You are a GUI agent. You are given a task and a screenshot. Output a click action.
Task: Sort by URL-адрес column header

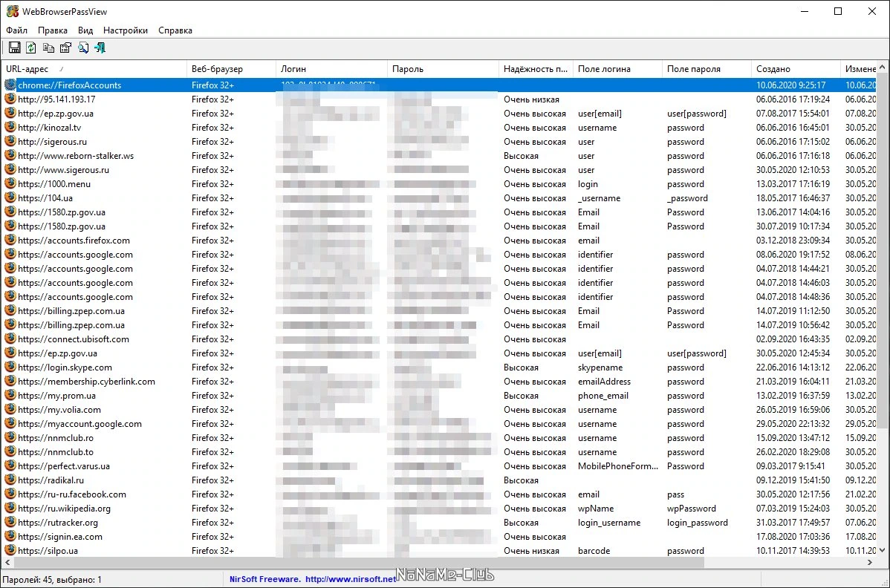coord(94,68)
